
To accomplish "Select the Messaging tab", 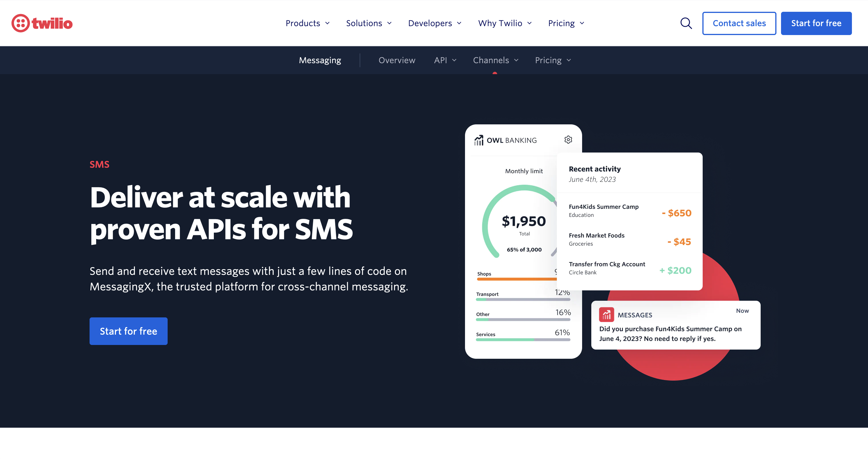I will tap(320, 60).
